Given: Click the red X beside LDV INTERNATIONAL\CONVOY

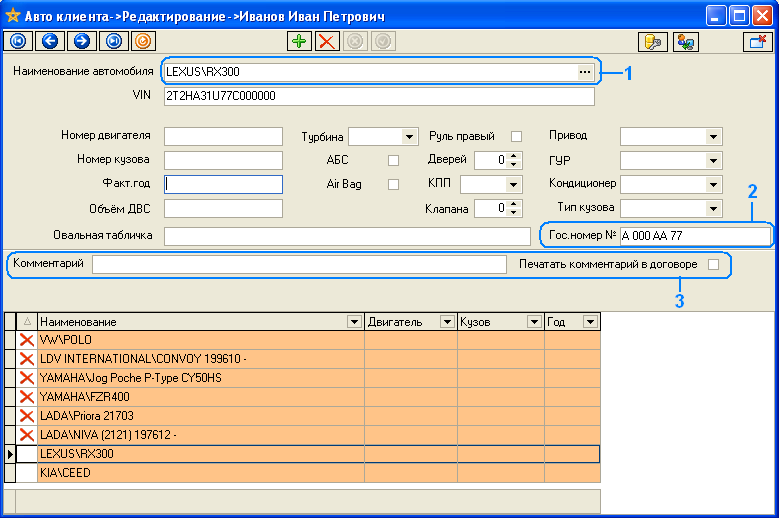Looking at the screenshot, I should tap(27, 359).
